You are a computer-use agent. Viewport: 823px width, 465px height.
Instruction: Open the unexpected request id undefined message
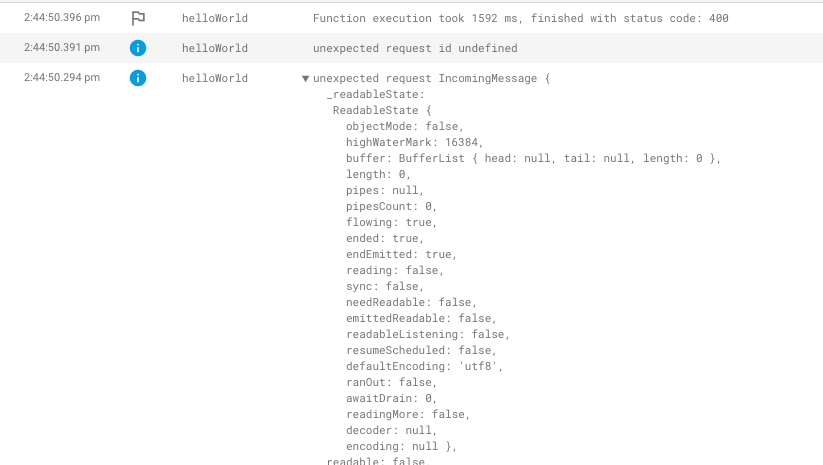[415, 48]
